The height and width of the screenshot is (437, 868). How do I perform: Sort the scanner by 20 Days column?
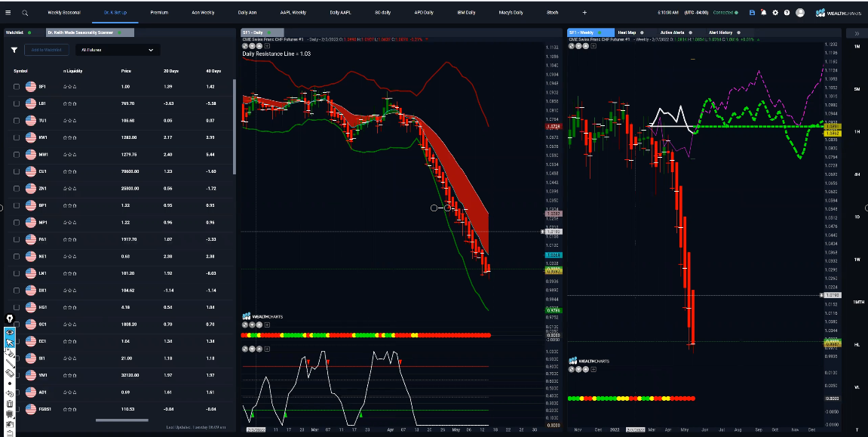click(x=170, y=71)
